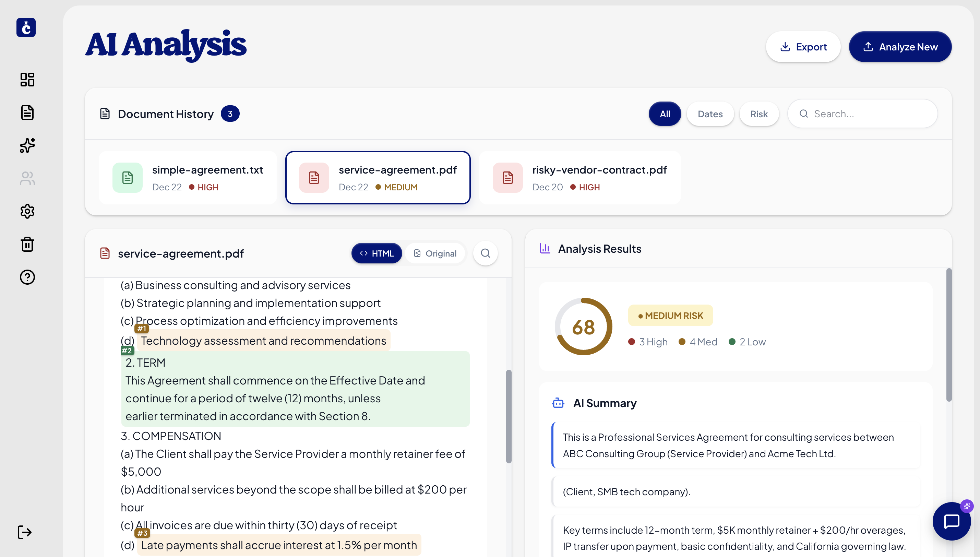This screenshot has height=557, width=980.
Task: Filter document history by Dates
Action: [x=710, y=114]
